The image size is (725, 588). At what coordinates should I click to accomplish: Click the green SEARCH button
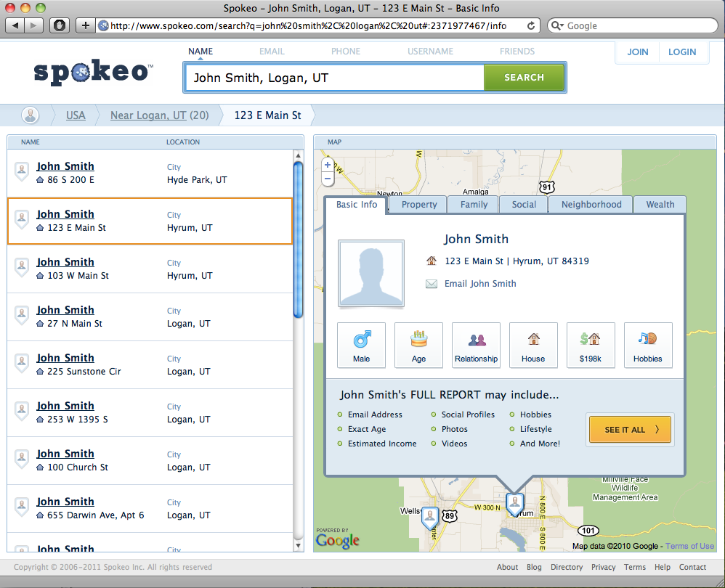[x=524, y=78]
